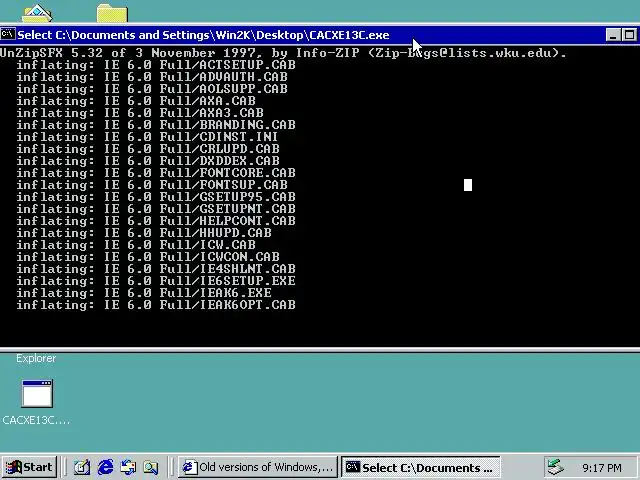Screen dimensions: 640x480
Task: Click the UnZipSFX 5.32 header line
Action: (283, 53)
